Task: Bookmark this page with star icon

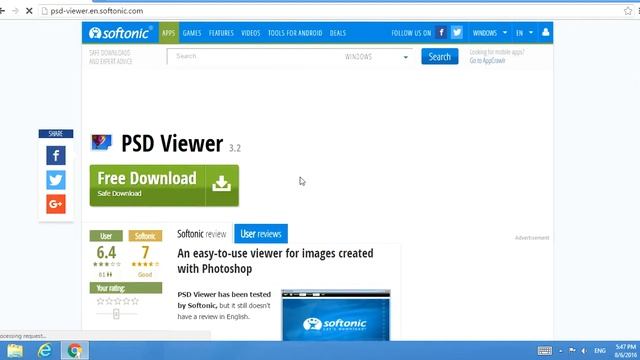Action: click(x=628, y=11)
